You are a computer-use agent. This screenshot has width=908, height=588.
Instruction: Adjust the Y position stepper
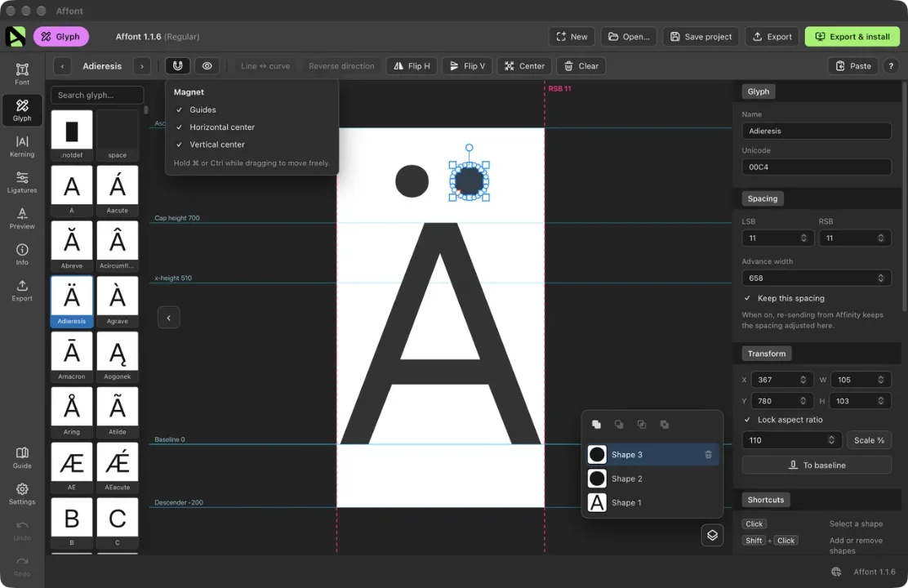[x=803, y=401]
